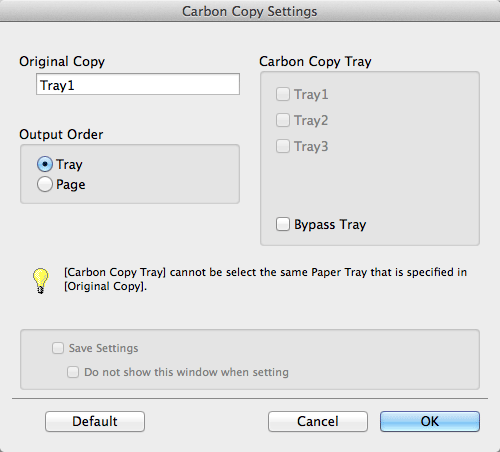Click the Cancel button

[x=318, y=421]
